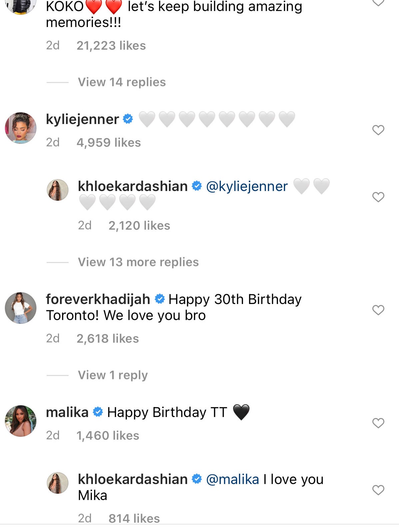Open the malika username link
The height and width of the screenshot is (532, 399).
pyautogui.click(x=67, y=412)
